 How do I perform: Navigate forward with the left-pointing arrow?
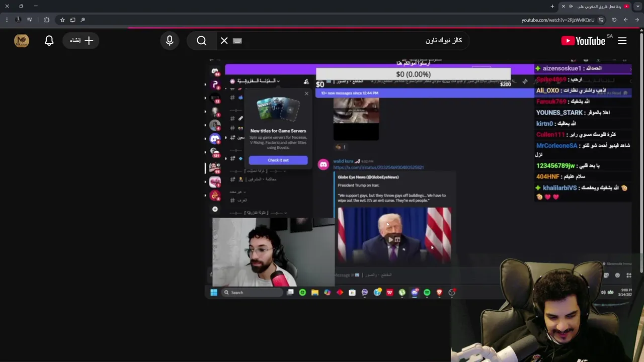(625, 20)
